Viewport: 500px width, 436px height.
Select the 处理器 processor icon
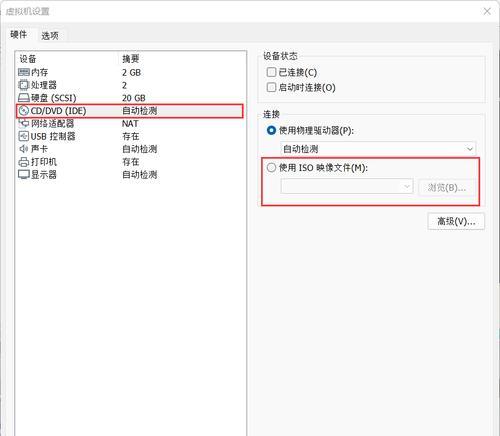click(24, 85)
